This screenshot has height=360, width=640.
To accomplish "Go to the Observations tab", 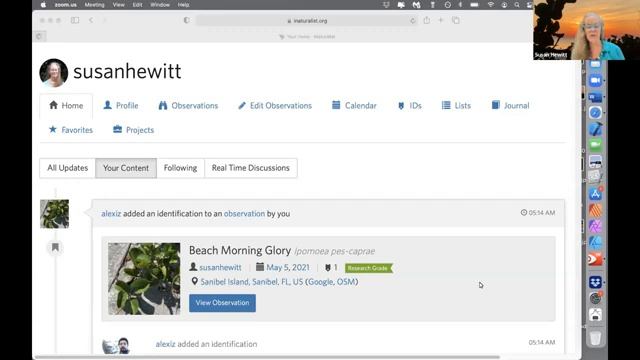I will 188,106.
